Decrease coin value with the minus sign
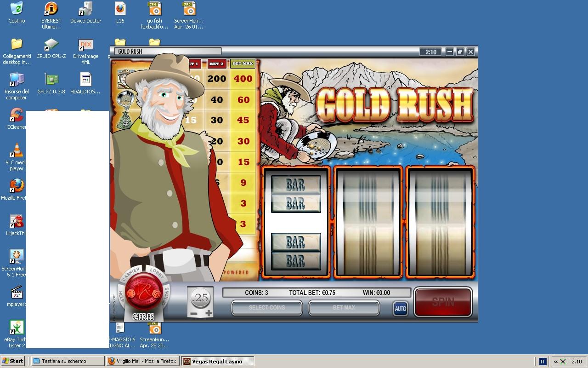This screenshot has width=588, height=368. point(193,313)
